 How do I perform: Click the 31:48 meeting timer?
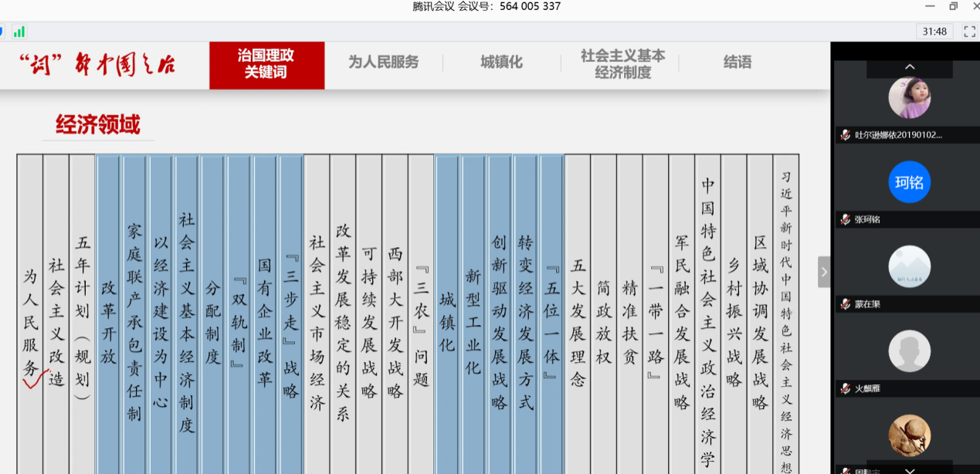pos(934,32)
